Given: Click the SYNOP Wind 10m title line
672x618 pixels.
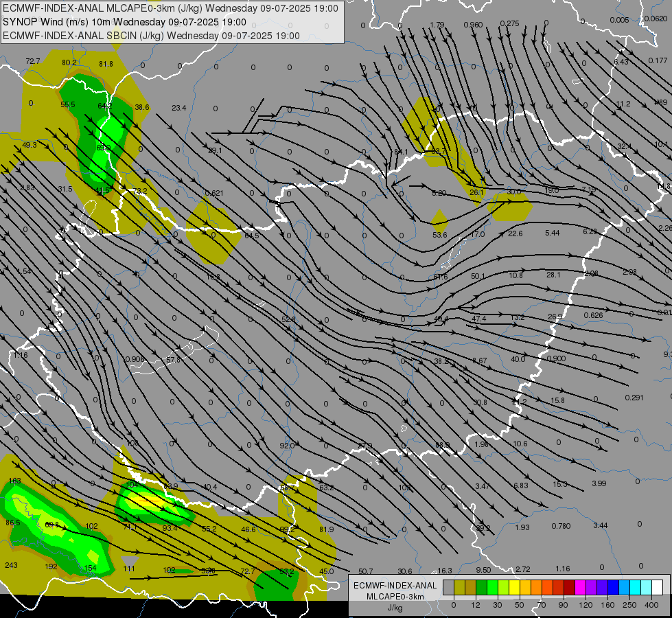Looking at the screenshot, I should tap(124, 22).
